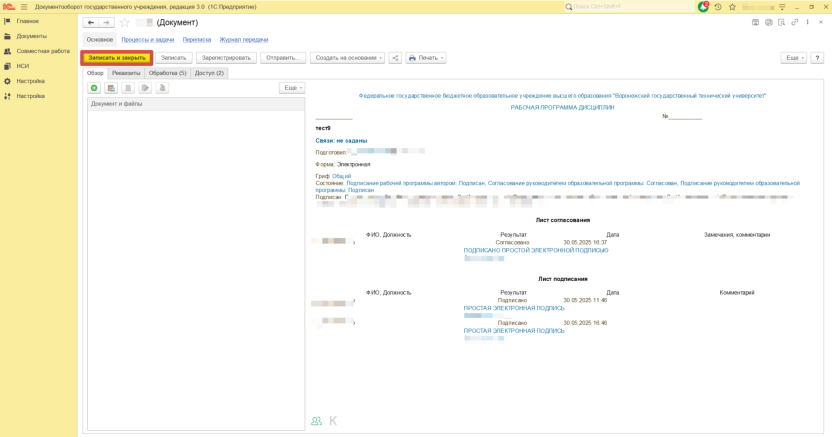Go back with the left arrow
832x437 pixels.
click(x=91, y=22)
